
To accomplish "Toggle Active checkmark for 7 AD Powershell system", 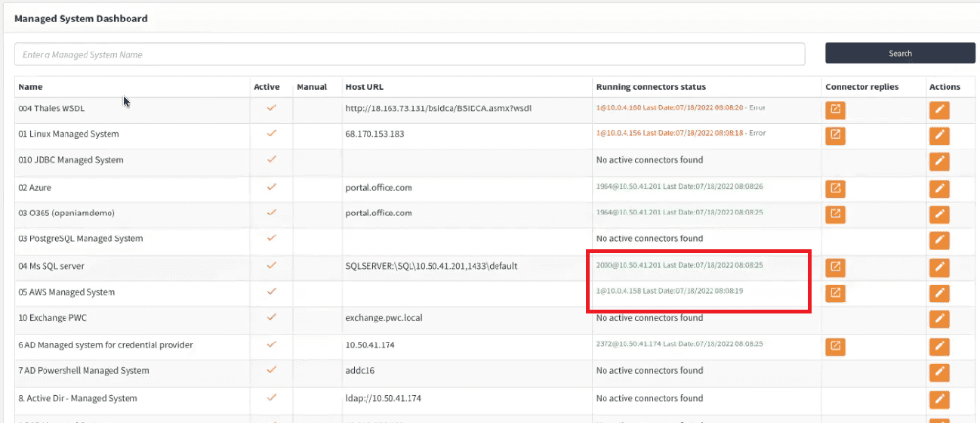I will pos(272,370).
